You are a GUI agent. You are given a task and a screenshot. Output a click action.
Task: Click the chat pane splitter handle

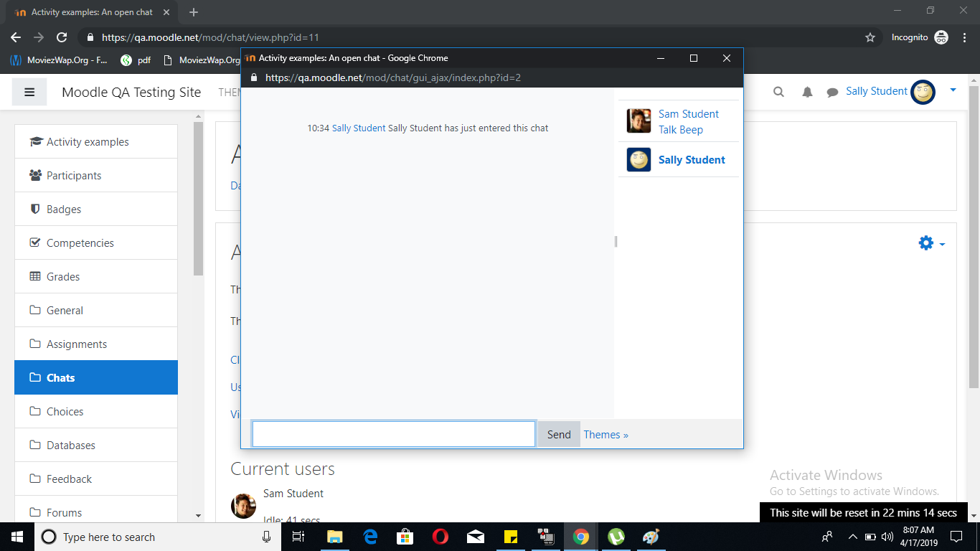point(616,242)
